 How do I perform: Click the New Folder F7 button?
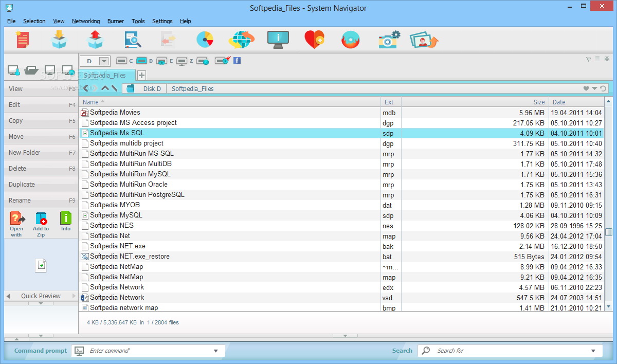pyautogui.click(x=41, y=153)
